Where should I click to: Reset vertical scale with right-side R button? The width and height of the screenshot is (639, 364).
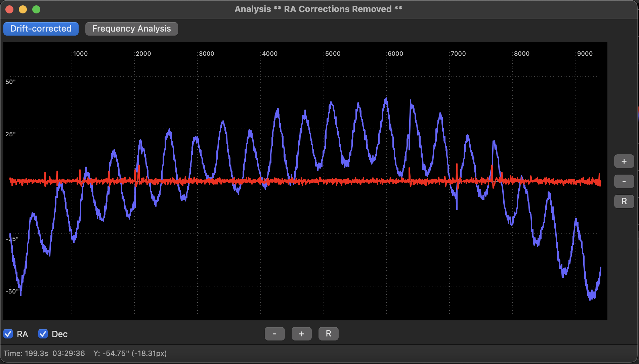pos(624,201)
